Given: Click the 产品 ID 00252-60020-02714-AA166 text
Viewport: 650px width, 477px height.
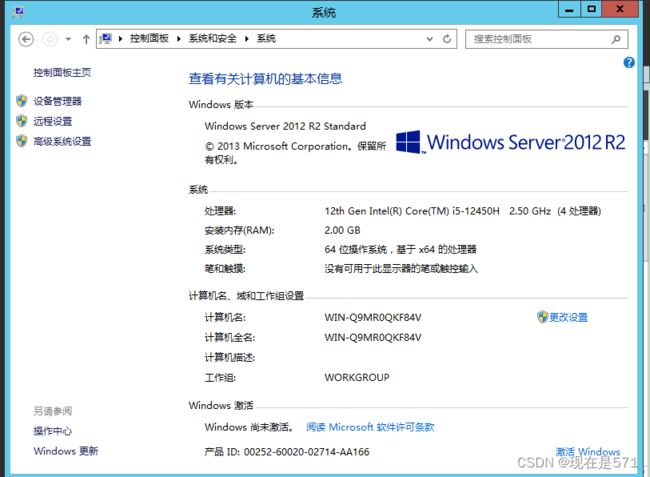Looking at the screenshot, I should tap(287, 452).
